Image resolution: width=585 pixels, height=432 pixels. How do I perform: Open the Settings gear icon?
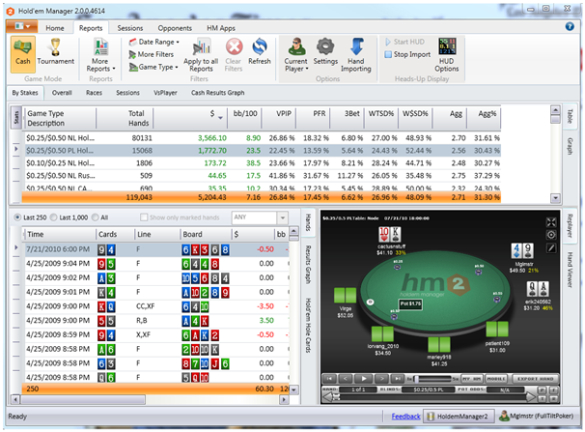[325, 52]
